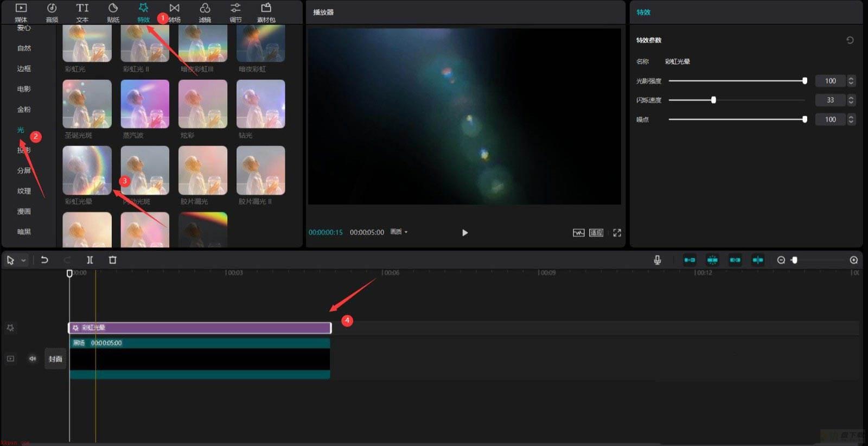Redo the last undone edit
Screen dimensions: 868x446
(x=67, y=260)
